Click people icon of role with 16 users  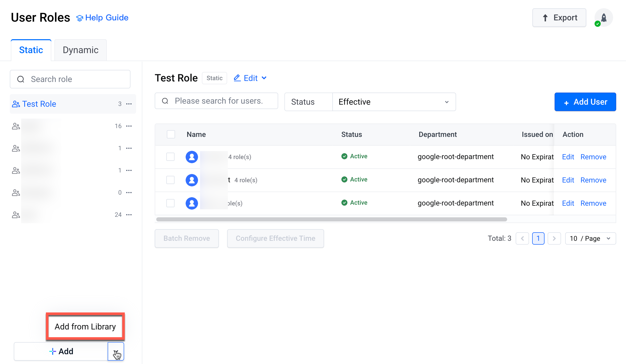[x=16, y=126]
